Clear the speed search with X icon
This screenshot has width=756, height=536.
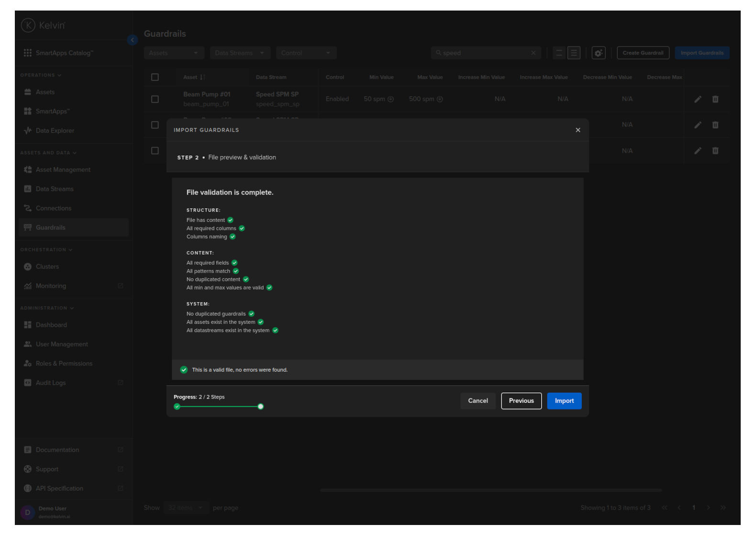coord(533,53)
